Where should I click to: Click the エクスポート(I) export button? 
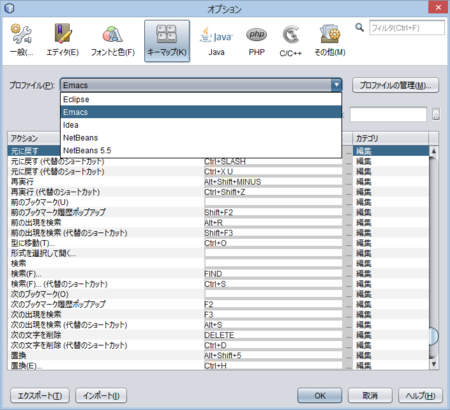point(40,396)
